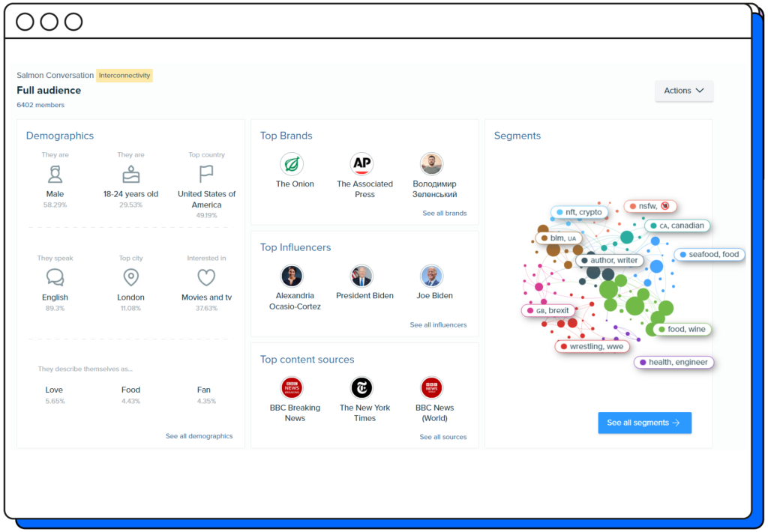Open See all demographics link

[x=199, y=436]
